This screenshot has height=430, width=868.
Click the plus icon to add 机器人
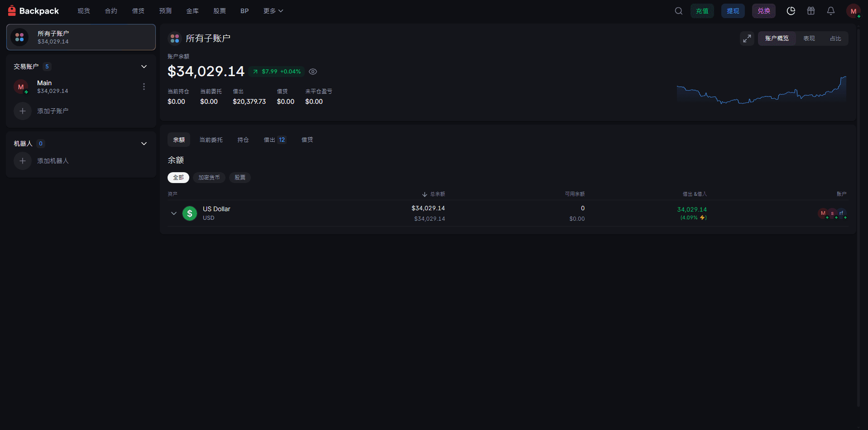click(x=23, y=161)
